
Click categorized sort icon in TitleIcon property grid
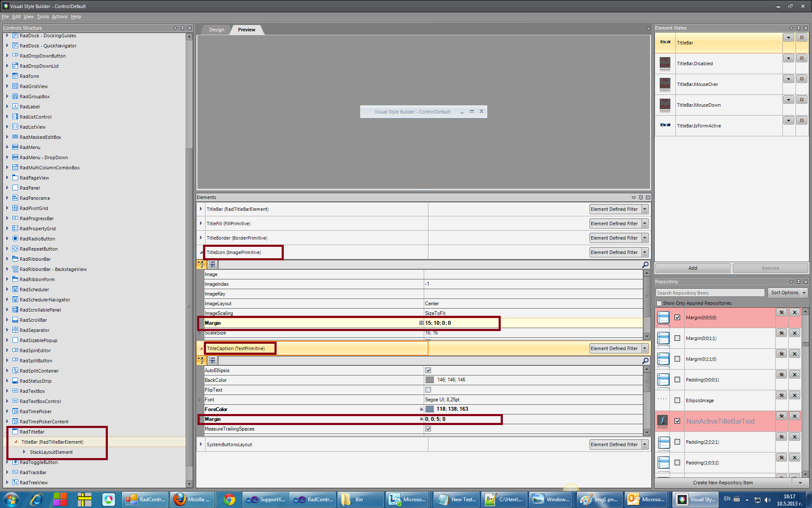(212, 265)
